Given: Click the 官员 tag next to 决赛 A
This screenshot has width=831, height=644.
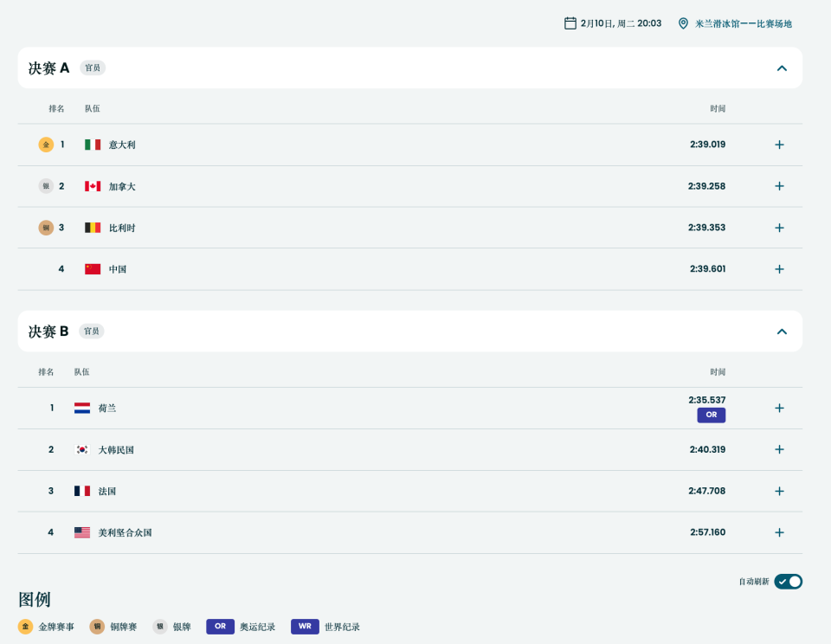Looking at the screenshot, I should coord(93,68).
